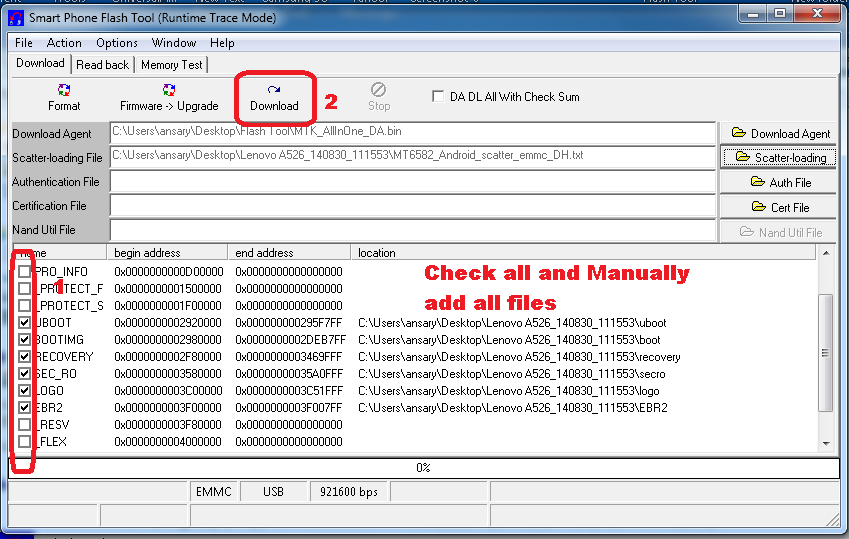Switch to the Read back tab

coord(102,64)
